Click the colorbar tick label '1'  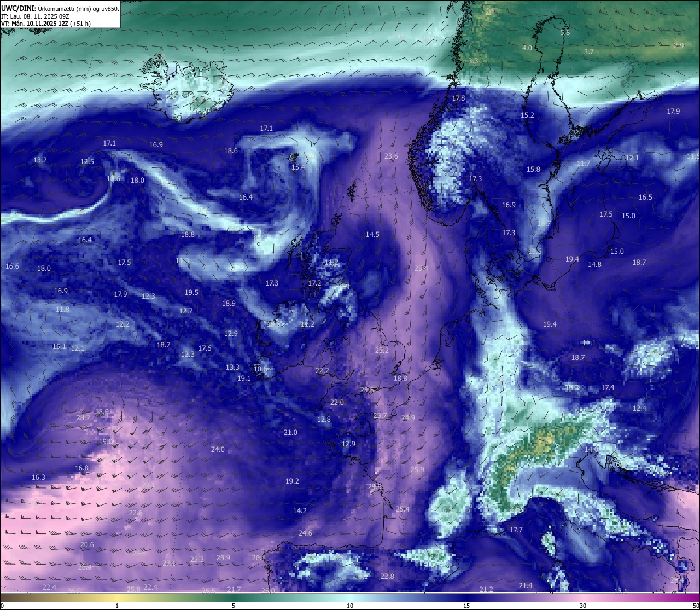tap(117, 606)
